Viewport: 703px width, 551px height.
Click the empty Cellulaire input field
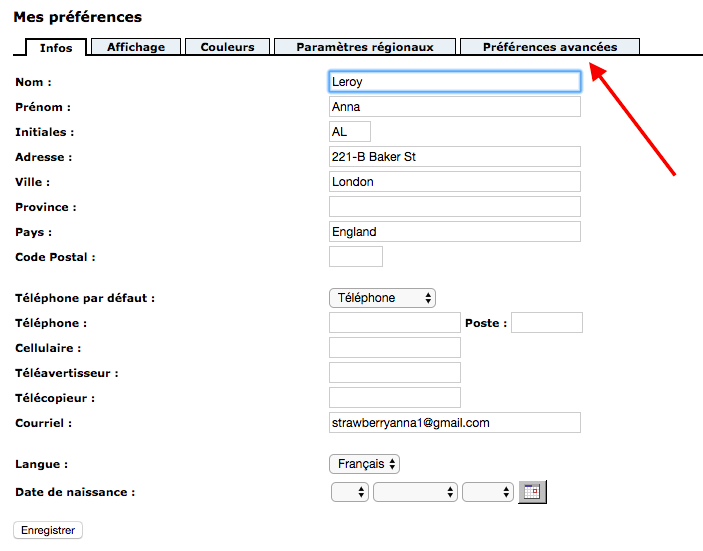pos(394,348)
